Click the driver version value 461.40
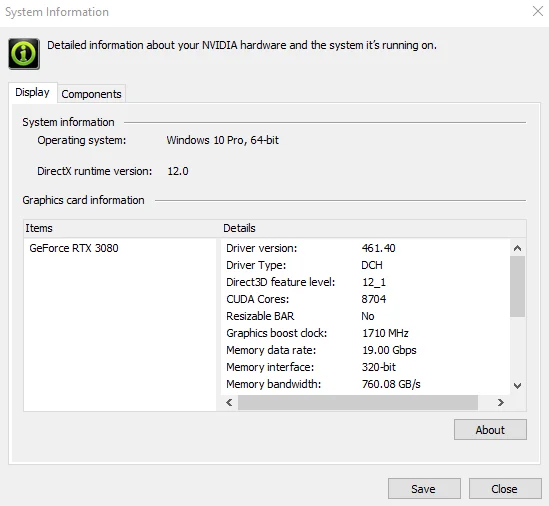This screenshot has height=506, width=549. (x=378, y=248)
